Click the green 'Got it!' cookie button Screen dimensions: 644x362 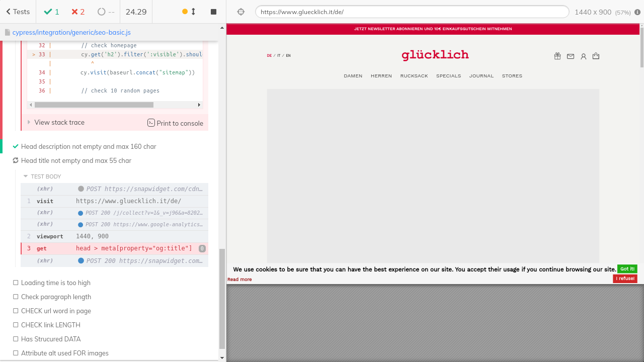pos(627,269)
